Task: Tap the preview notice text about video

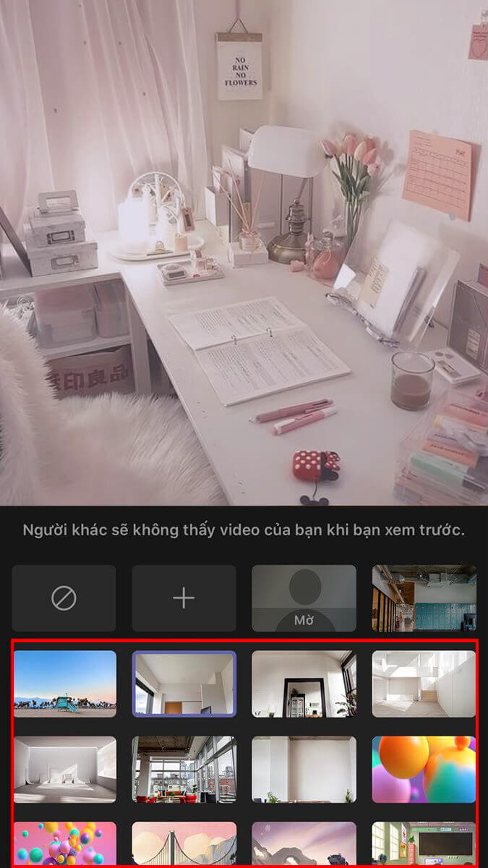Action: point(244,530)
